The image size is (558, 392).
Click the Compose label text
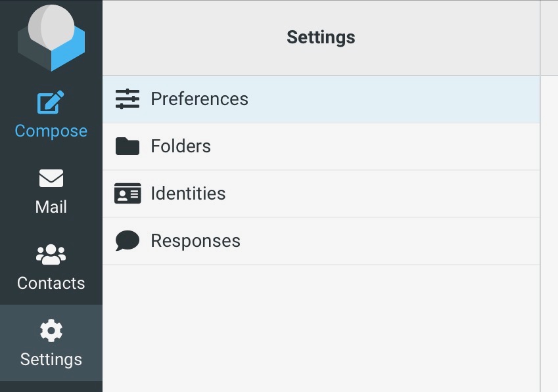click(x=51, y=131)
